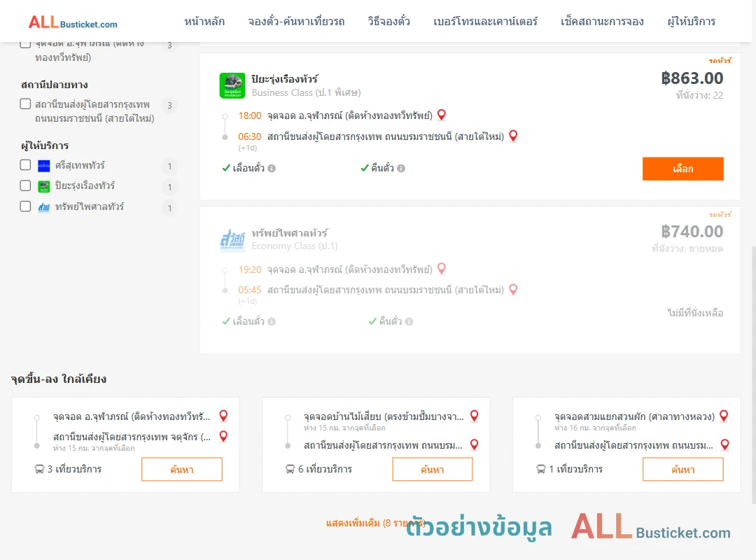Click info icon next to คืนตั๋ว in ทรัพย์ไพศาลทัวร์ card
This screenshot has width=756, height=560.
tap(409, 322)
